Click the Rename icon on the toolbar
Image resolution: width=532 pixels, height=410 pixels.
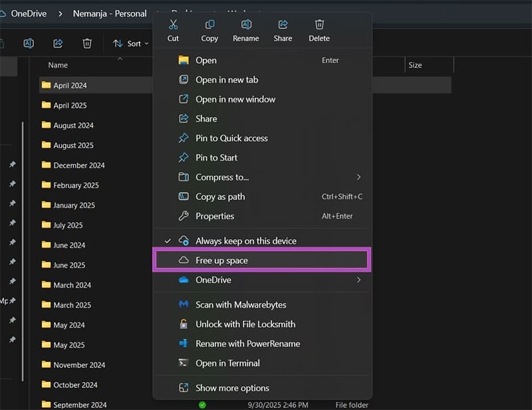click(28, 43)
